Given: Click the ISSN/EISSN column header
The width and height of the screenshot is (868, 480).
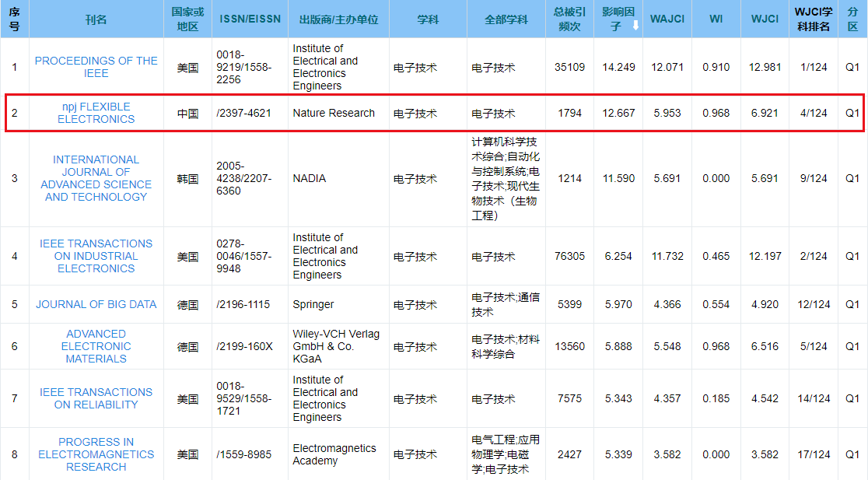Looking at the screenshot, I should click(x=250, y=19).
